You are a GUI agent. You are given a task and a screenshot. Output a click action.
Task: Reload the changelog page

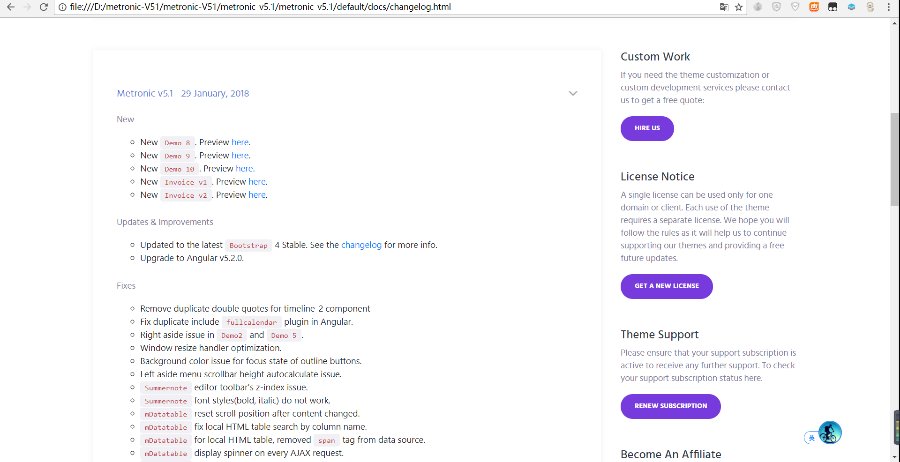(x=44, y=7)
